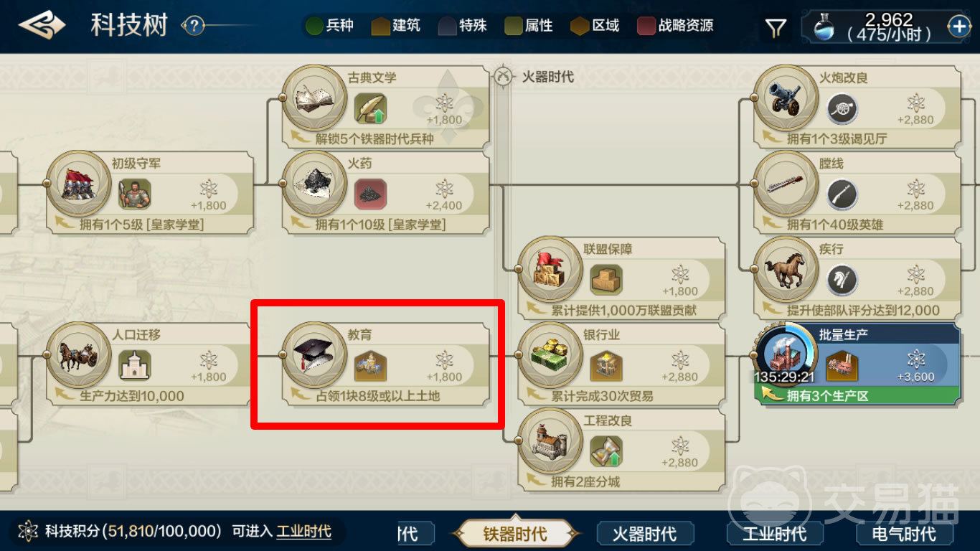
Task: Toggle the 兵种 category filter
Action: (330, 26)
